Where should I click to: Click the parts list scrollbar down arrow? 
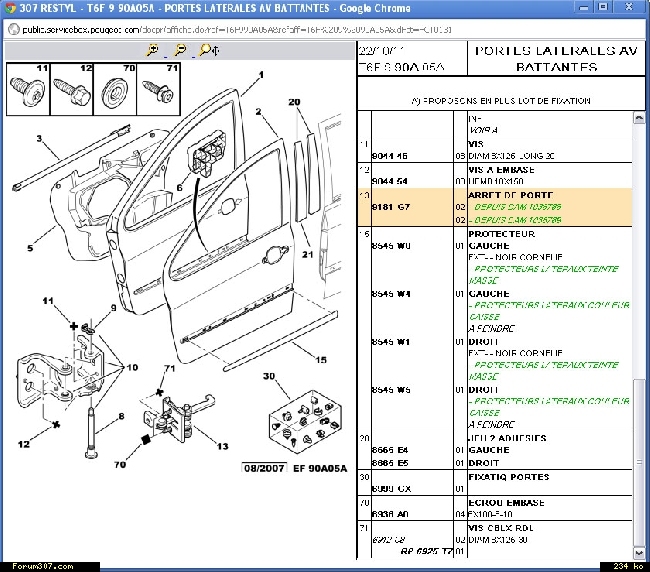tap(639, 553)
